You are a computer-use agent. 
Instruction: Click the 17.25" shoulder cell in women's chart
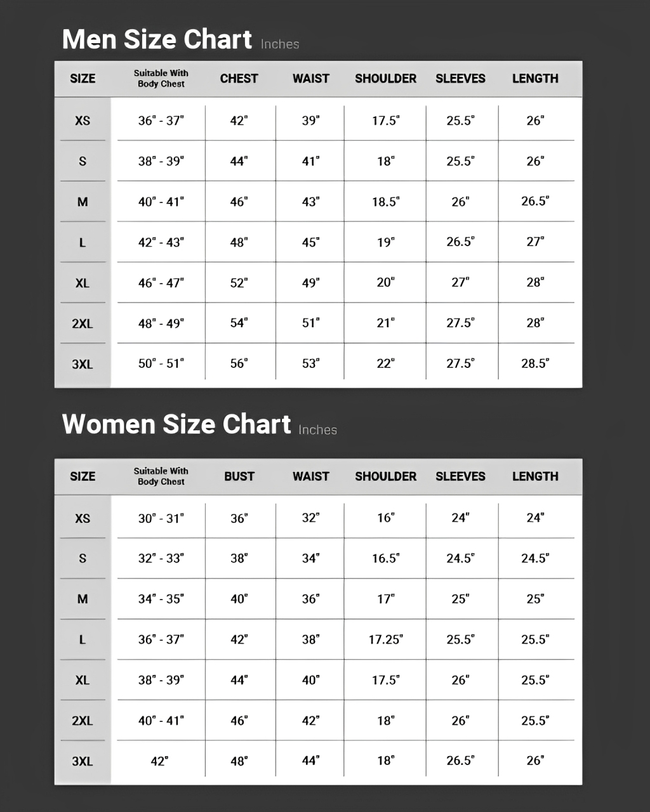tap(385, 639)
